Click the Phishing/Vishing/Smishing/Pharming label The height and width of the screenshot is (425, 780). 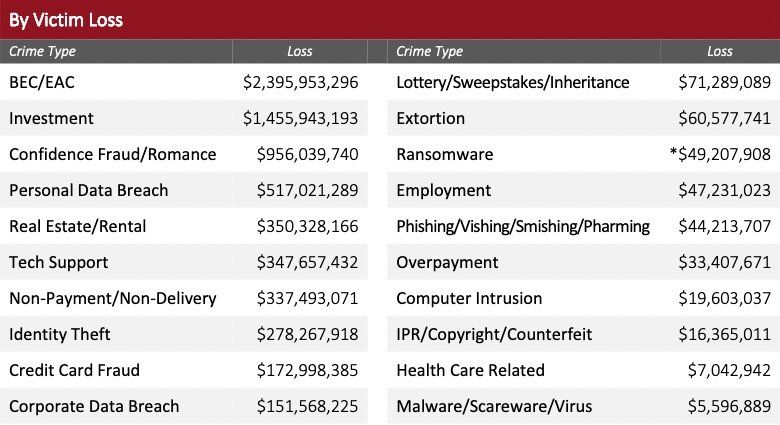[x=522, y=226]
